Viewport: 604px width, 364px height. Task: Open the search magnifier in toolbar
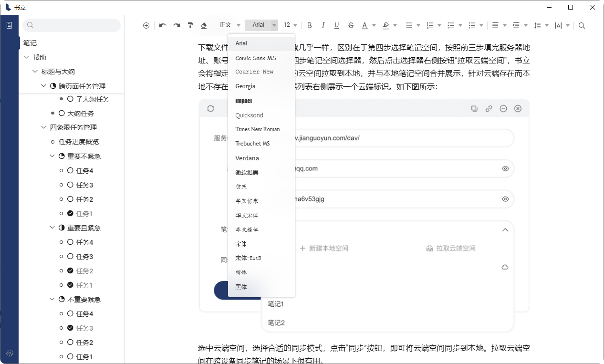tap(582, 25)
